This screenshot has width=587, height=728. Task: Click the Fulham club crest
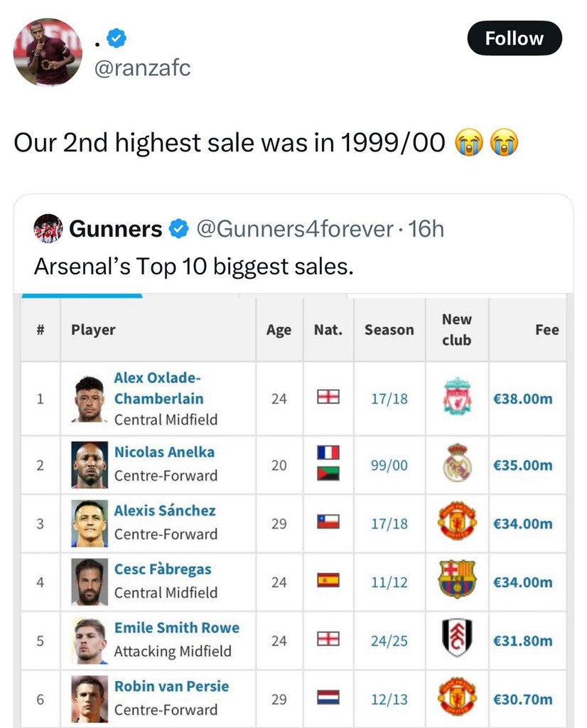(457, 638)
